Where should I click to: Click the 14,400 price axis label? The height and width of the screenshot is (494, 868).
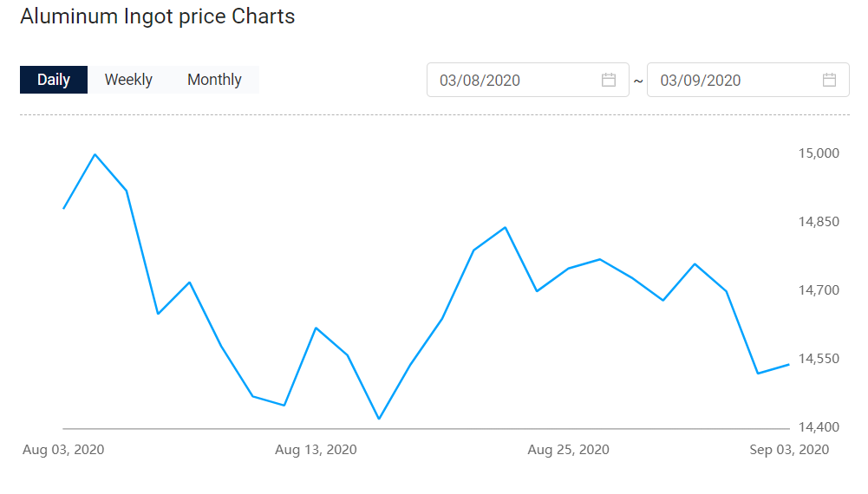pyautogui.click(x=819, y=427)
